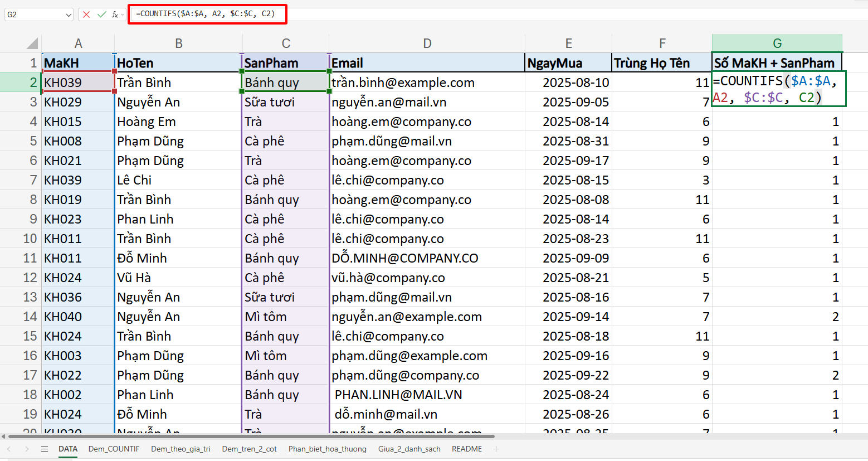The image size is (868, 461).
Task: Click the email nguyễn.an@mail.vn
Action: pos(427,102)
